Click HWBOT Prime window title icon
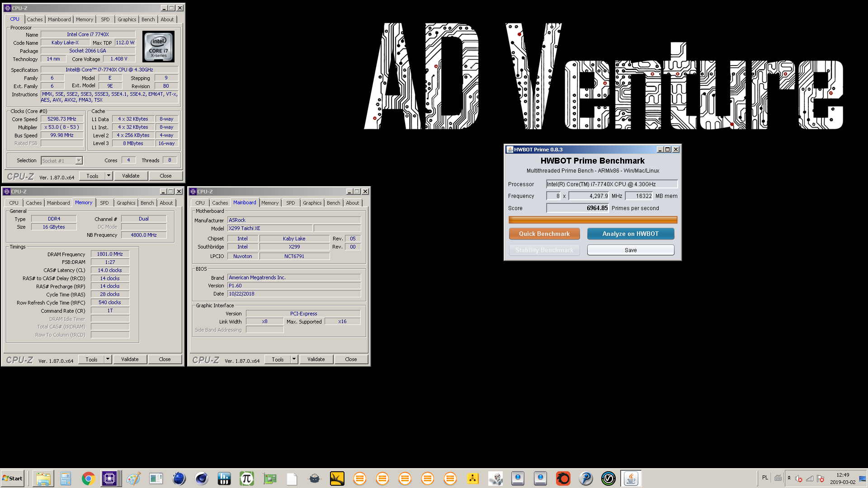This screenshot has height=488, width=868. pos(509,150)
